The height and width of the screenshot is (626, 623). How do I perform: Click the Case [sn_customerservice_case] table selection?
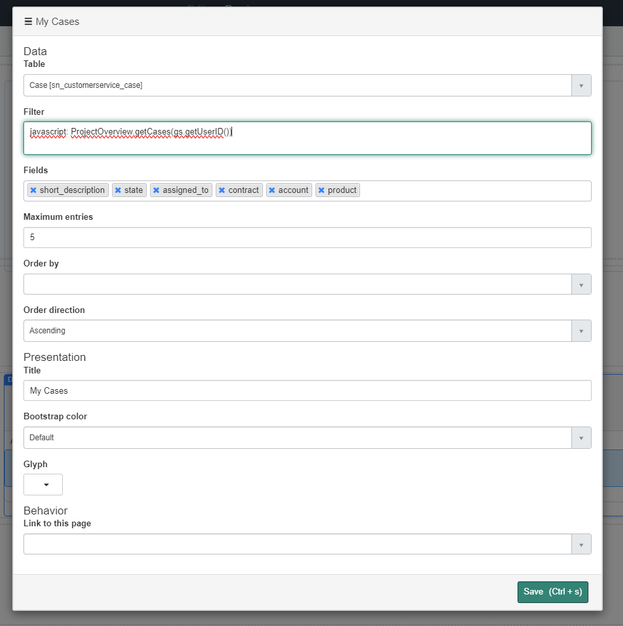click(x=298, y=85)
